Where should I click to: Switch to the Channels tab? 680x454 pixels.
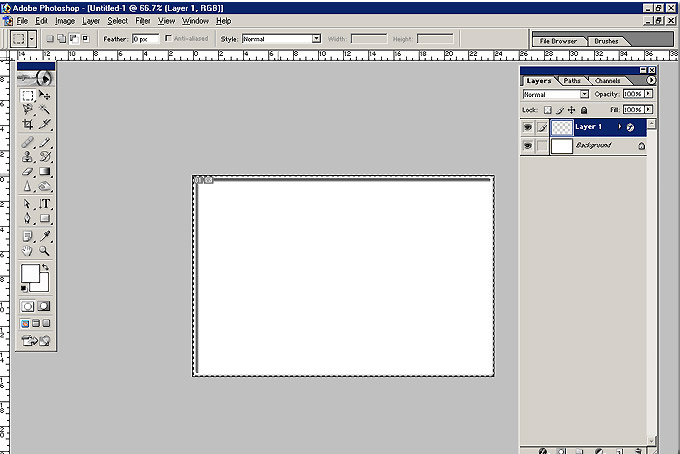[x=607, y=80]
